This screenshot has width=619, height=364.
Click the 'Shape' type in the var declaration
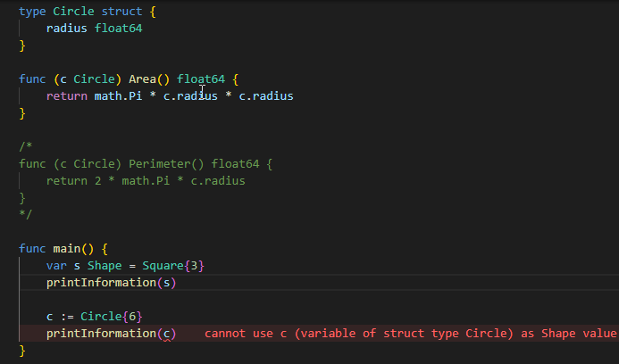105,266
